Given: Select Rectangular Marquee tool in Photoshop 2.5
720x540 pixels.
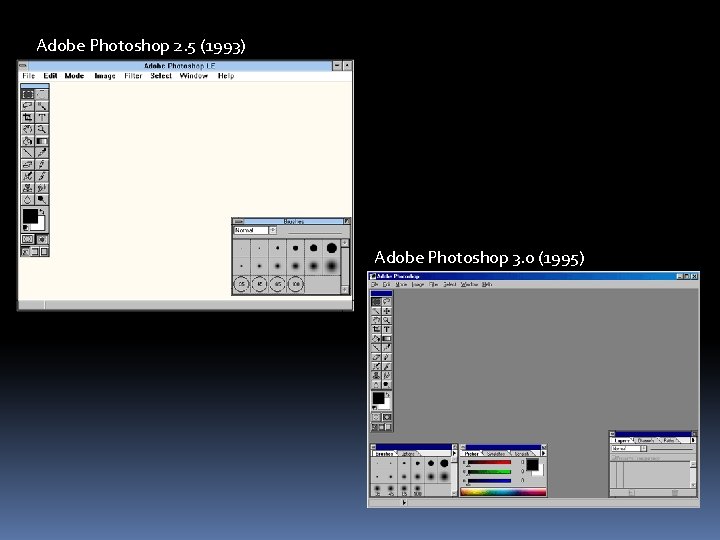Looking at the screenshot, I should click(28, 94).
